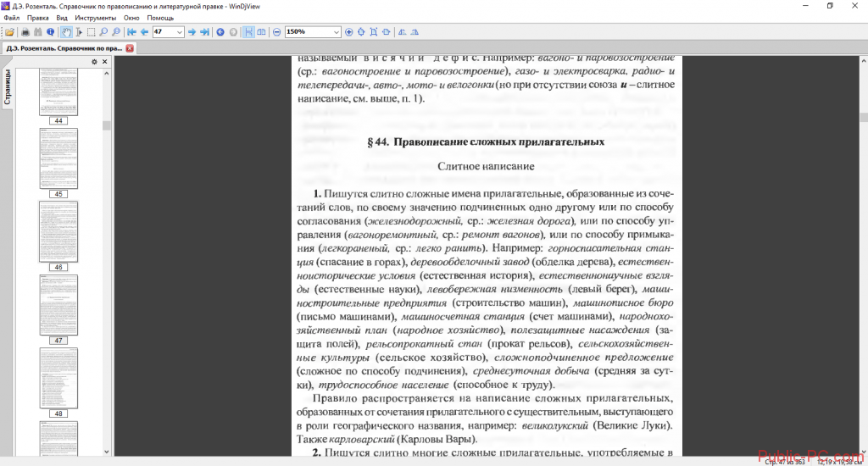868x466 pixels.
Task: Click the heading § 44. Правописание сложных прилагательных
Action: click(x=486, y=142)
